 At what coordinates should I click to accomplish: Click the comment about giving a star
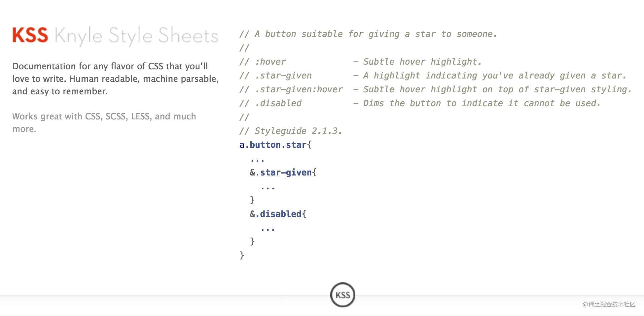pyautogui.click(x=368, y=34)
